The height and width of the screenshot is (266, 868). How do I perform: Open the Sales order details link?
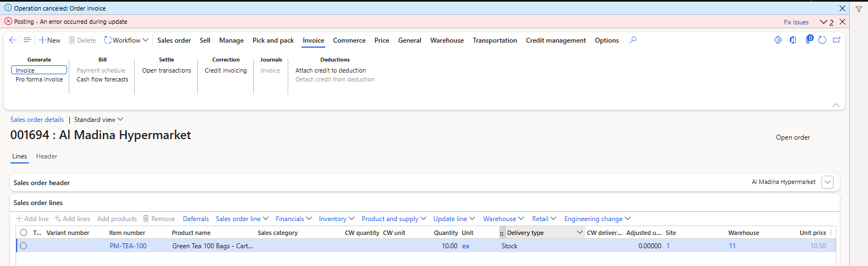[x=37, y=120]
